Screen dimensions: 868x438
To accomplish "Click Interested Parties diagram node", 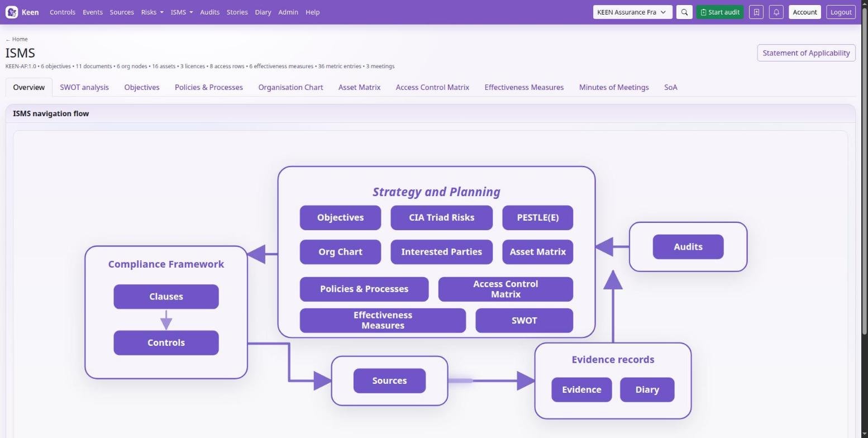I will (442, 252).
